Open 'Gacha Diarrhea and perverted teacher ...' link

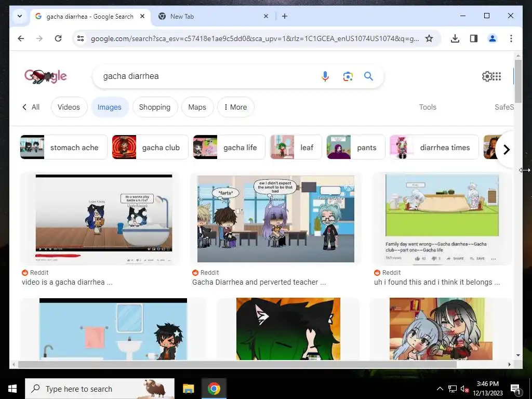[x=259, y=282]
